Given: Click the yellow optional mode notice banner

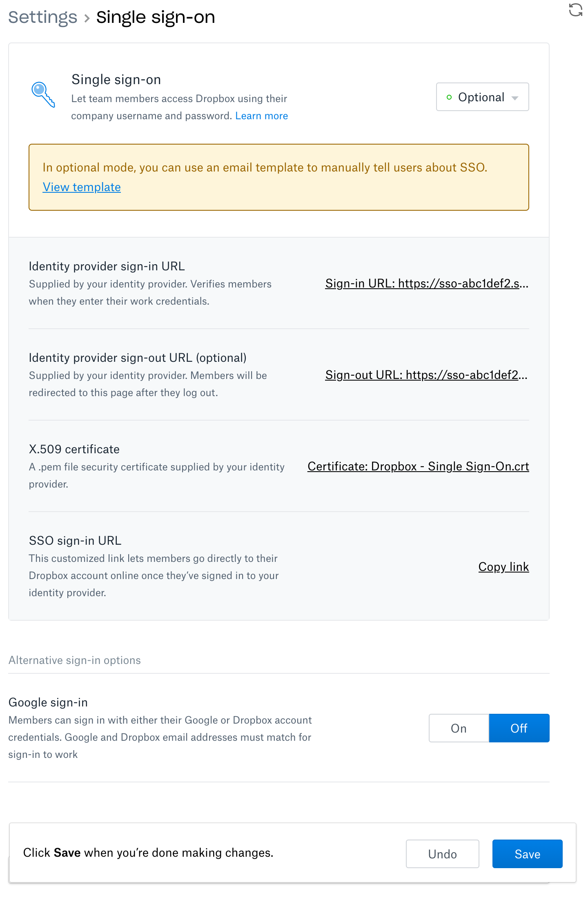Looking at the screenshot, I should tap(279, 176).
